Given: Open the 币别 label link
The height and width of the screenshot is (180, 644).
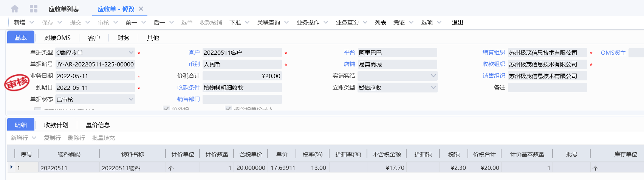Looking at the screenshot, I should 194,64.
